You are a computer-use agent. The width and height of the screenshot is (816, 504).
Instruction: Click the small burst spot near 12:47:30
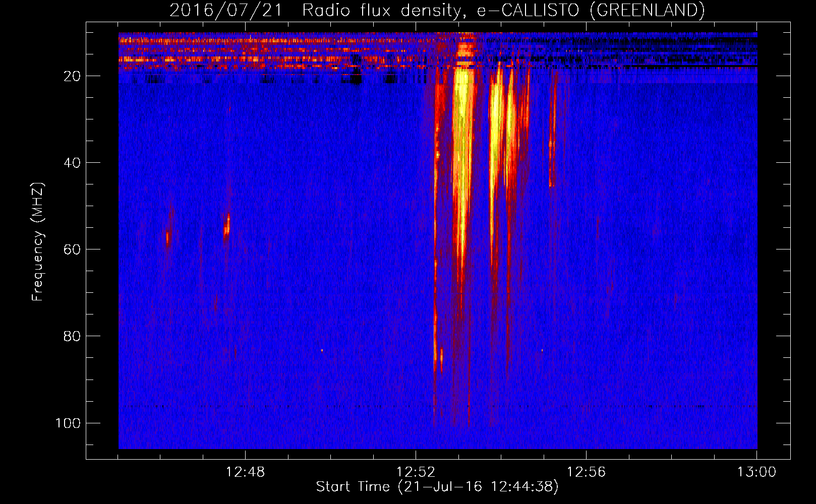coord(227,225)
